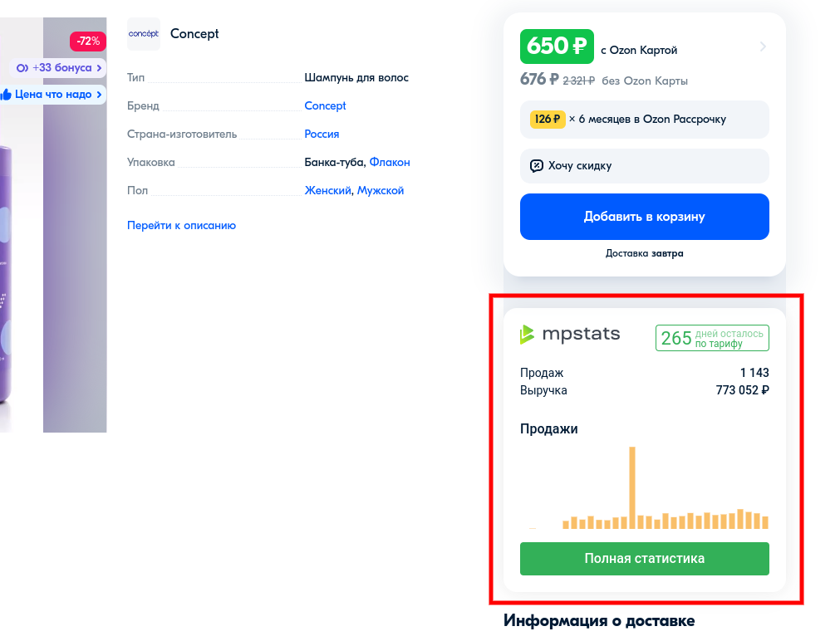The width and height of the screenshot is (840, 641).
Task: Open the Хочу скидку option
Action: point(644,166)
